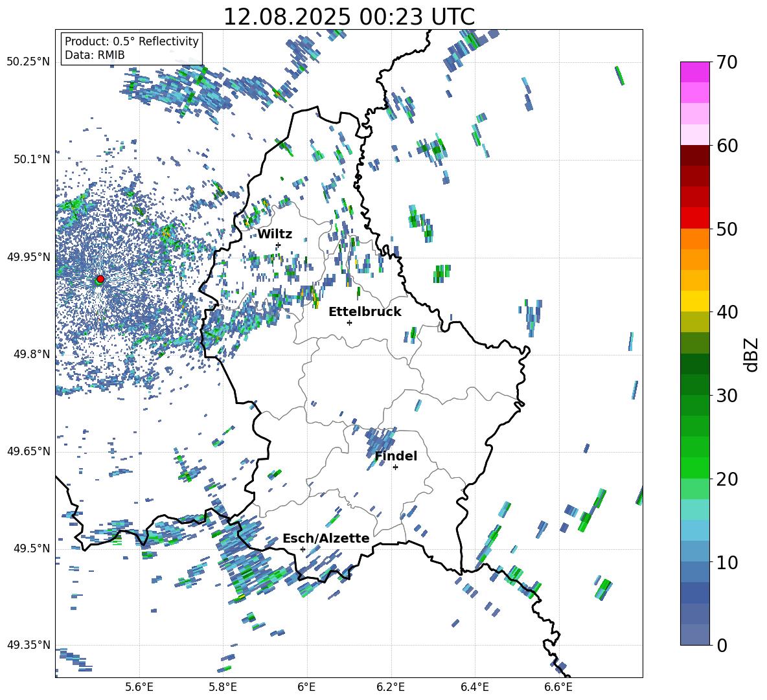Click the dark red colorbar segment below 60

[694, 155]
